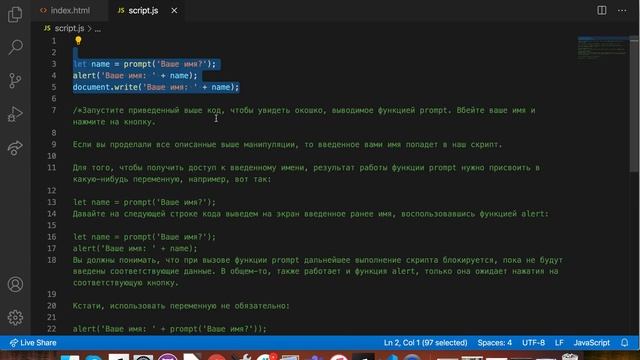Screen dimensions: 640x360
Task: Change indentation via Spaces: 4
Action: (494, 343)
